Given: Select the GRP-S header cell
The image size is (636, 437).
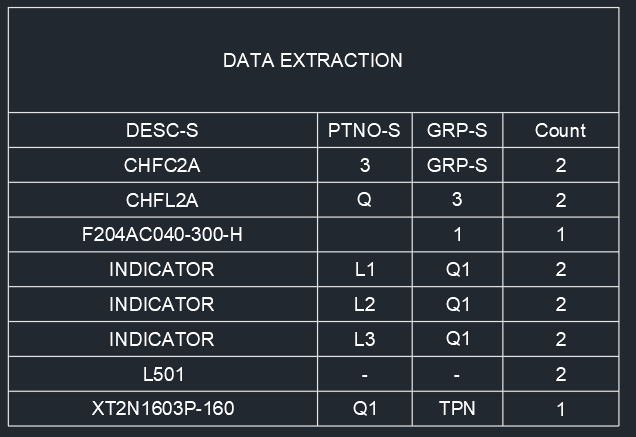Looking at the screenshot, I should pos(457,130).
